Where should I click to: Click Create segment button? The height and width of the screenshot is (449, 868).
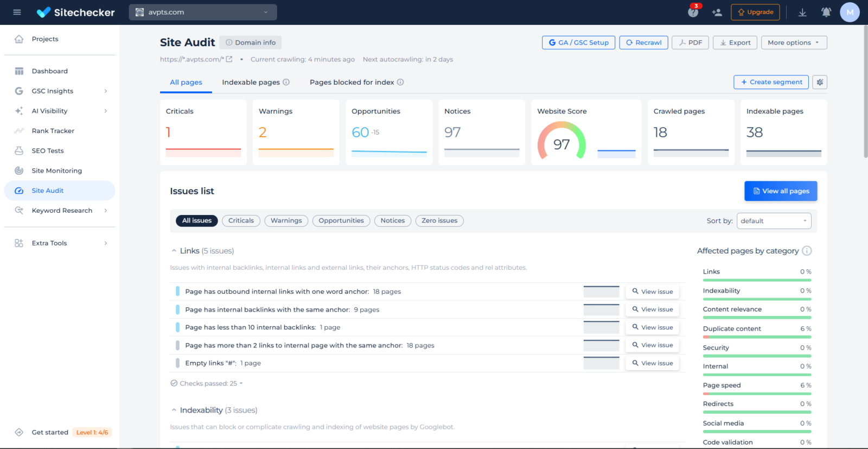(771, 82)
